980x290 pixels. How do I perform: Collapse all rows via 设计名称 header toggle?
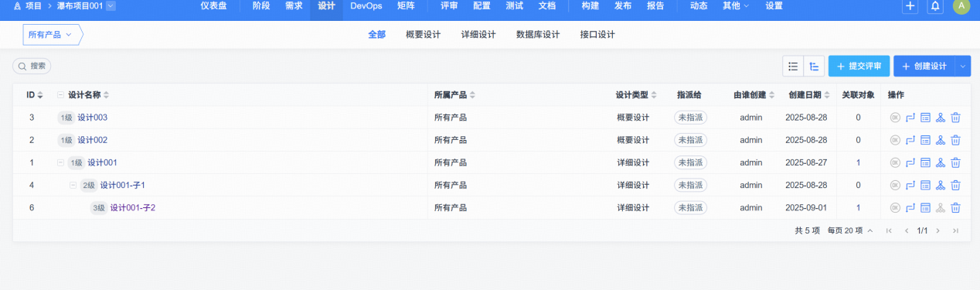click(61, 95)
